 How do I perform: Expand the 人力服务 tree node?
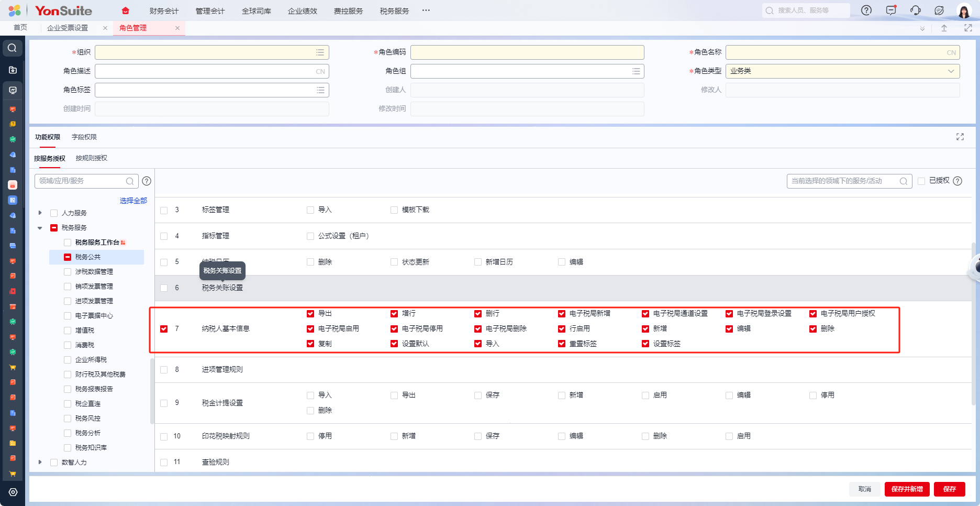[x=40, y=213]
